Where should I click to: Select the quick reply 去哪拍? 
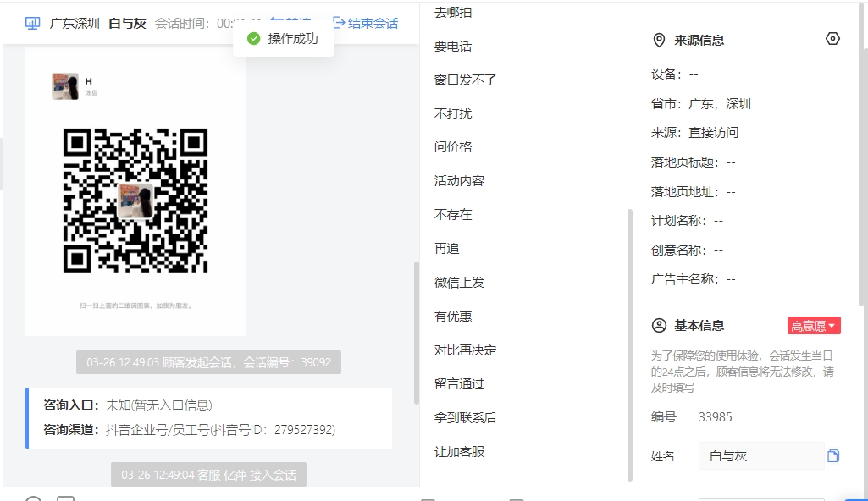(x=453, y=13)
